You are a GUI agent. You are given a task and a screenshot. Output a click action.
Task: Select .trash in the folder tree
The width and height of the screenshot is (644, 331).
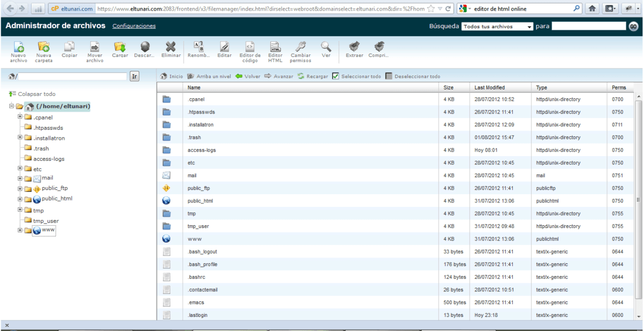coord(41,149)
